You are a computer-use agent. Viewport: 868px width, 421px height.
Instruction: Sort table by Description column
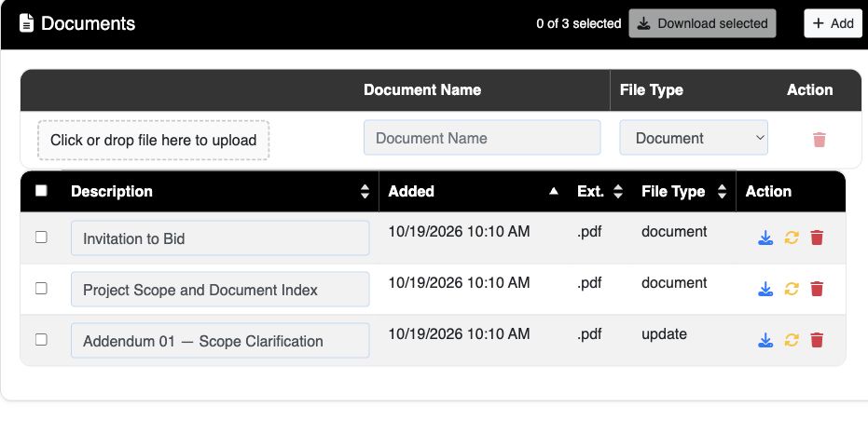[x=365, y=192]
